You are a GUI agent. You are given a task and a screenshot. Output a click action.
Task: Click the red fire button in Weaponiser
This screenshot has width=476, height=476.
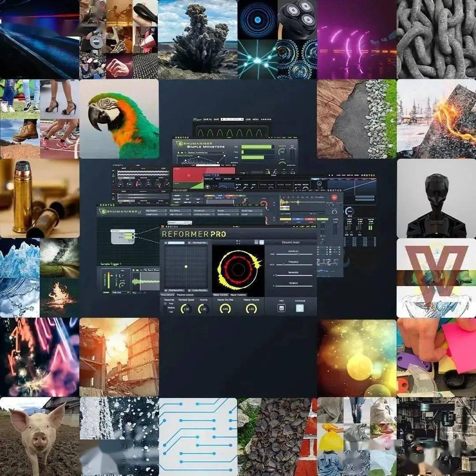click(x=335, y=197)
